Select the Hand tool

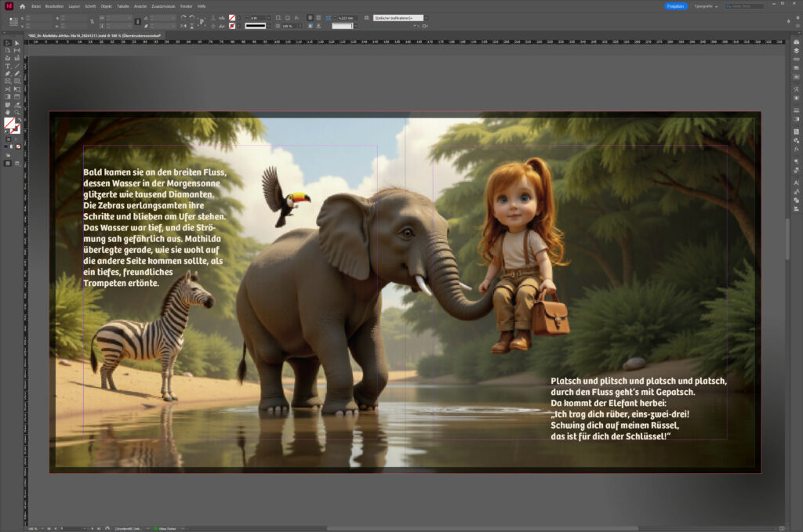click(x=8, y=112)
